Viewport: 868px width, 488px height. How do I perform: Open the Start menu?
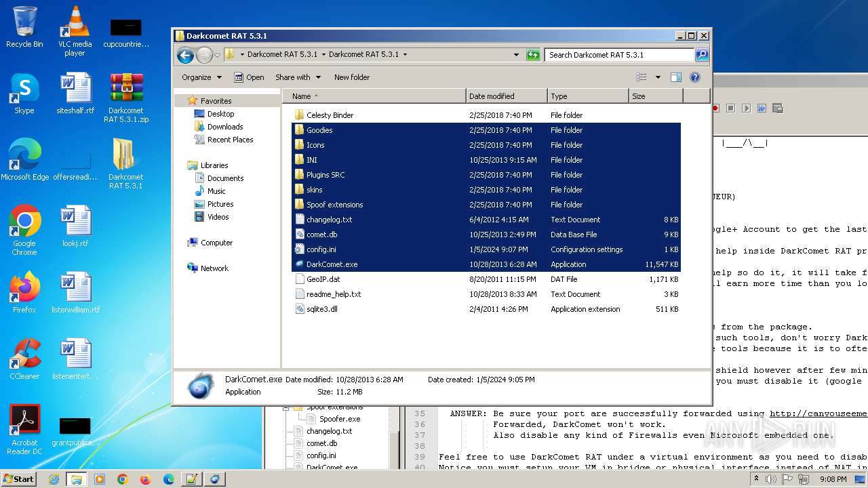pos(19,479)
